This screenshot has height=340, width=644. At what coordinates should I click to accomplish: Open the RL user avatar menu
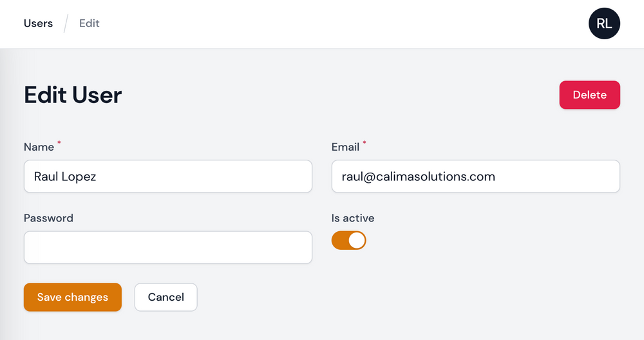coord(604,24)
